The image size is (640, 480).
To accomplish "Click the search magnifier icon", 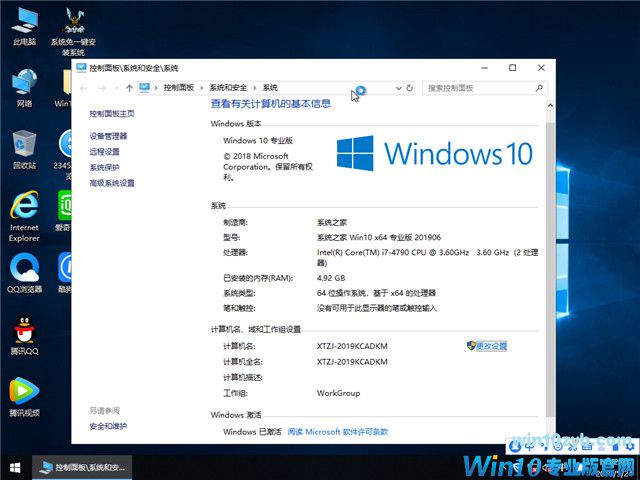I will [539, 88].
